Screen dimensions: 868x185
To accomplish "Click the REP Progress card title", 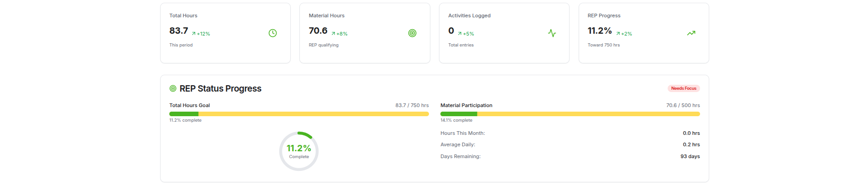I will click(x=604, y=15).
